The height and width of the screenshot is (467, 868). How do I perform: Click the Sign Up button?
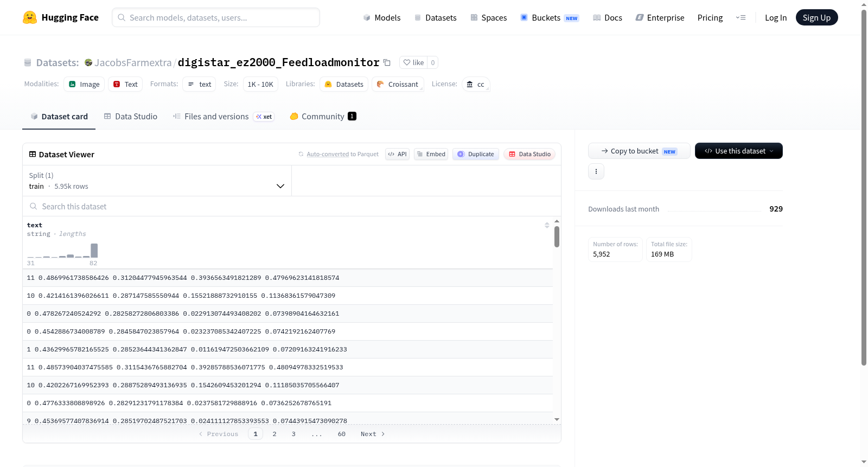(x=816, y=17)
